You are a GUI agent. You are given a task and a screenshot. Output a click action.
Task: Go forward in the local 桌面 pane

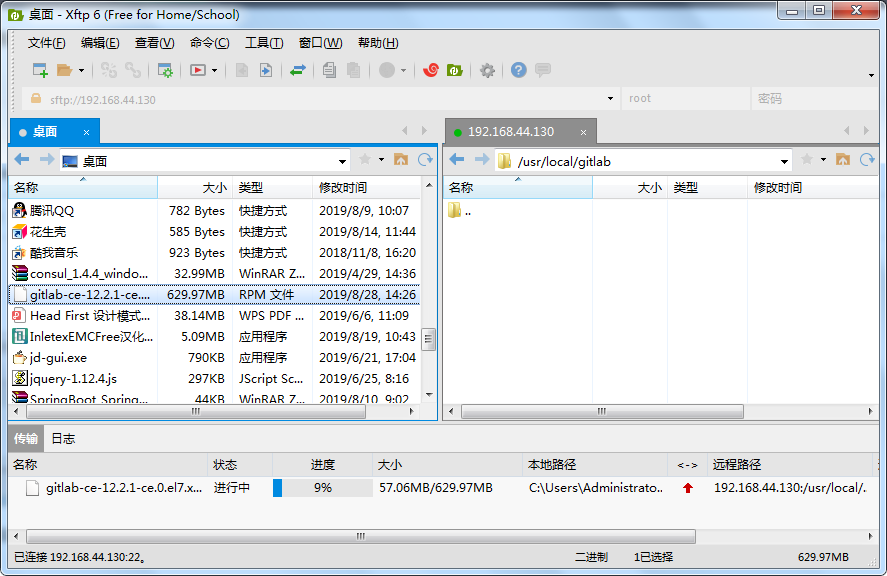point(47,160)
